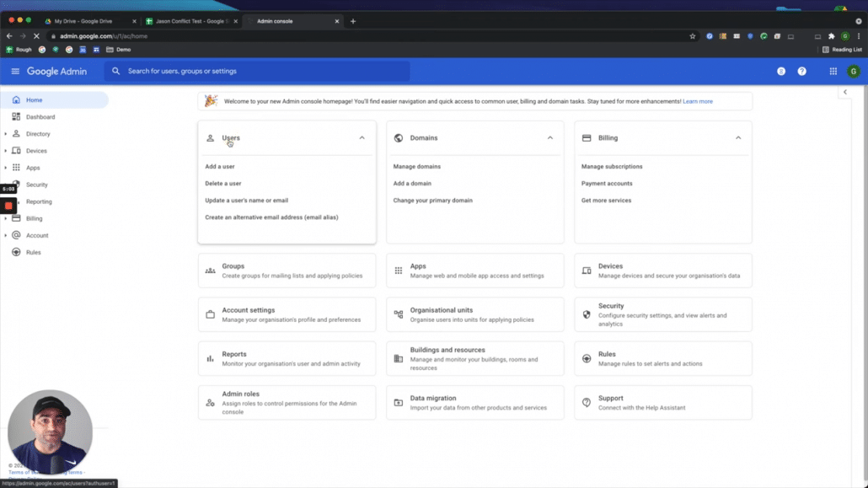Expand the Devices sidebar arrow
The image size is (868, 488).
[6, 151]
